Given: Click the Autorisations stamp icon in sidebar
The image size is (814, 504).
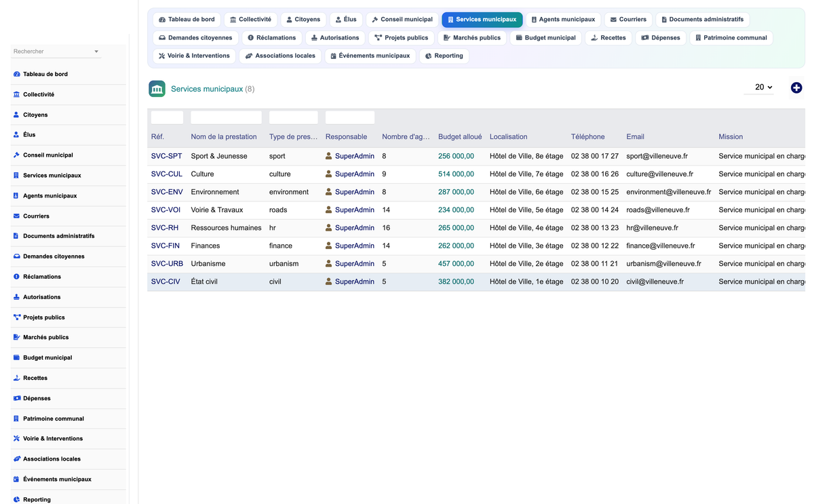Looking at the screenshot, I should click(x=16, y=297).
